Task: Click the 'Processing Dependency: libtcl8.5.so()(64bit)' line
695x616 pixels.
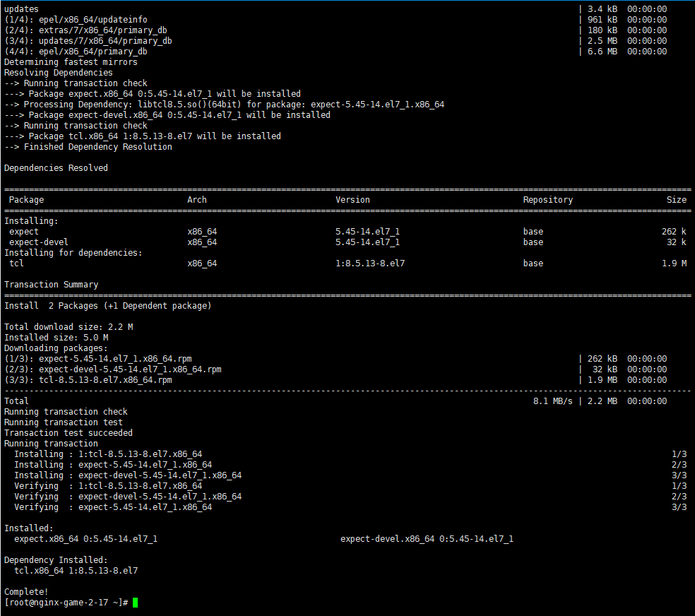Action: point(225,104)
